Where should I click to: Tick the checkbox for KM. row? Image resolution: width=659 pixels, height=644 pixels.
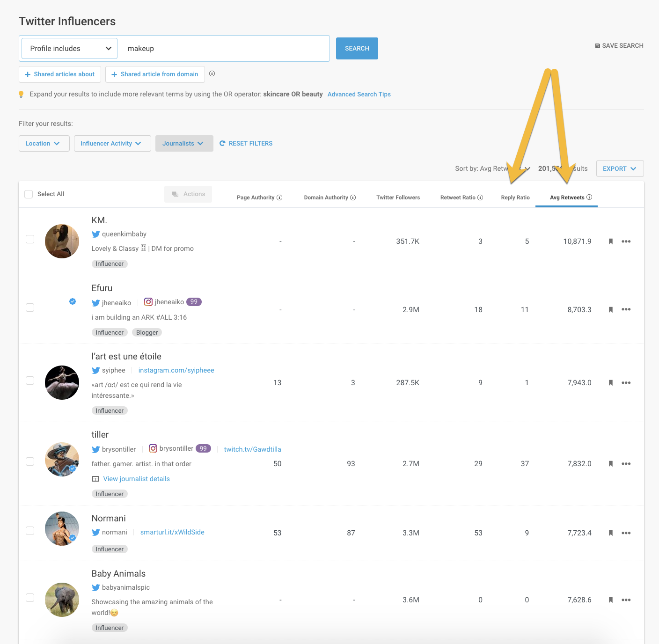[30, 239]
